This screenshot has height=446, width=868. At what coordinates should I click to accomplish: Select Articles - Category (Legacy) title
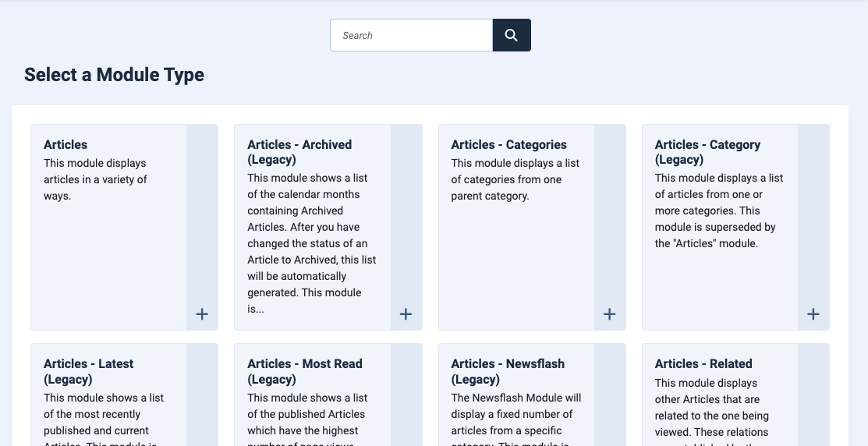tap(707, 152)
